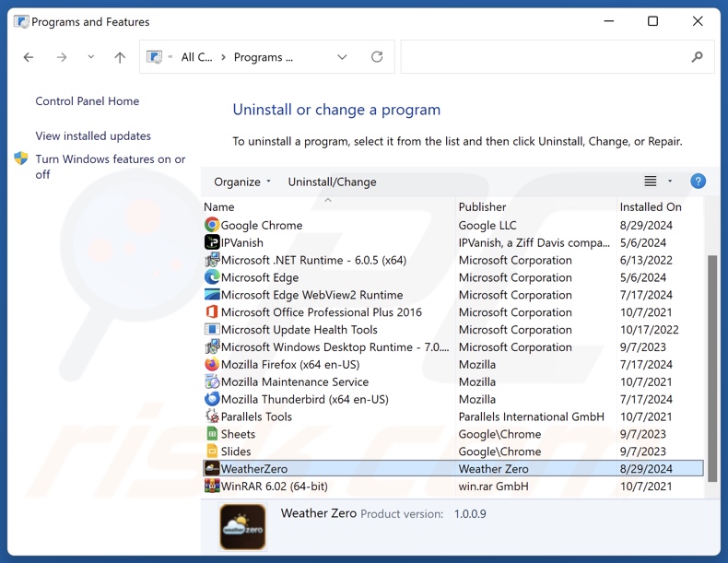
Task: Click the Sheets app icon
Action: click(212, 433)
